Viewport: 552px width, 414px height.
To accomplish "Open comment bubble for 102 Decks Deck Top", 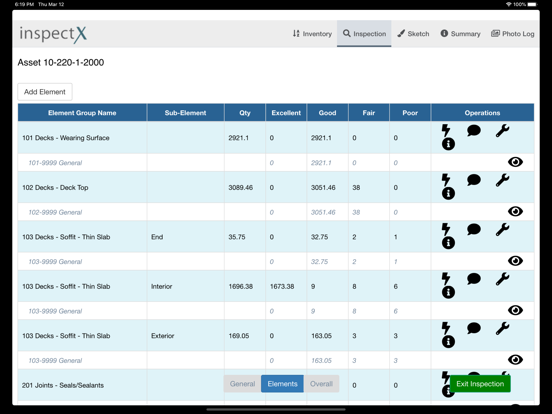I will [x=474, y=180].
